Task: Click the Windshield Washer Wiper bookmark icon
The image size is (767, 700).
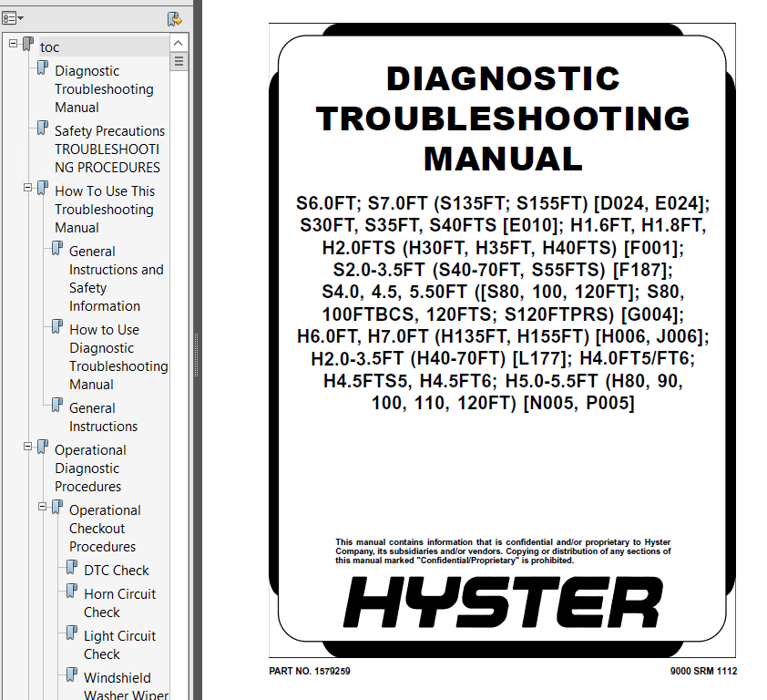Action: [x=72, y=674]
